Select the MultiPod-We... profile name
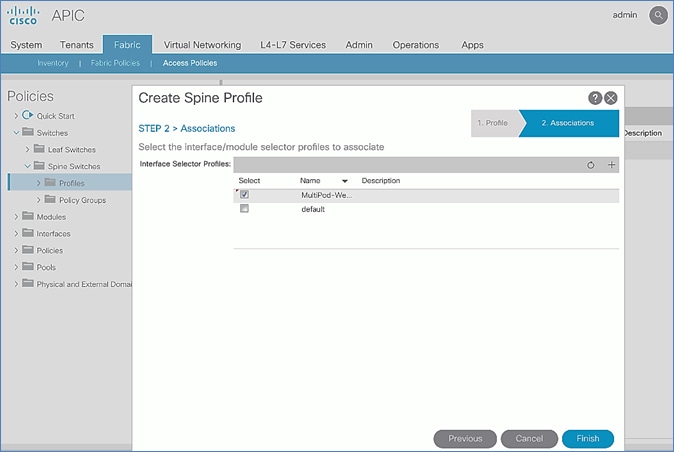 326,195
